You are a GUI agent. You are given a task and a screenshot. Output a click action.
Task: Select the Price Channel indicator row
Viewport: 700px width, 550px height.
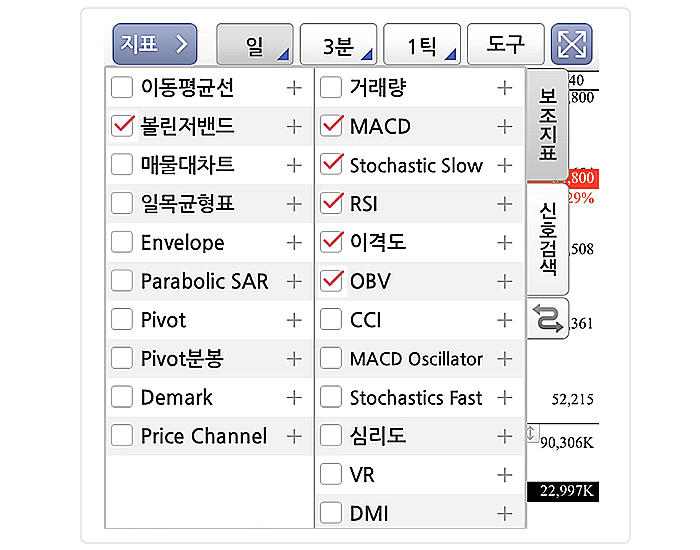pyautogui.click(x=203, y=436)
